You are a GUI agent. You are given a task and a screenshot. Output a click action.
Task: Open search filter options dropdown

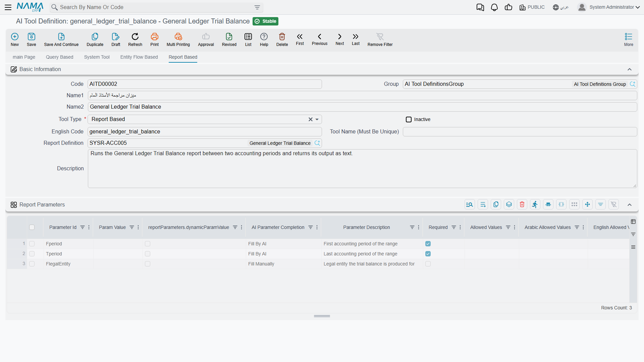point(257,7)
